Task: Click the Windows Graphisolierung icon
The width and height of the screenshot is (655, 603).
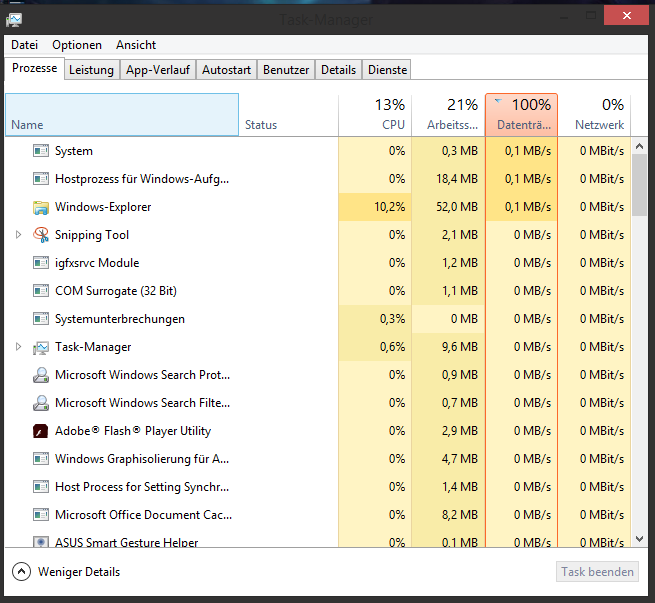Action: click(41, 459)
